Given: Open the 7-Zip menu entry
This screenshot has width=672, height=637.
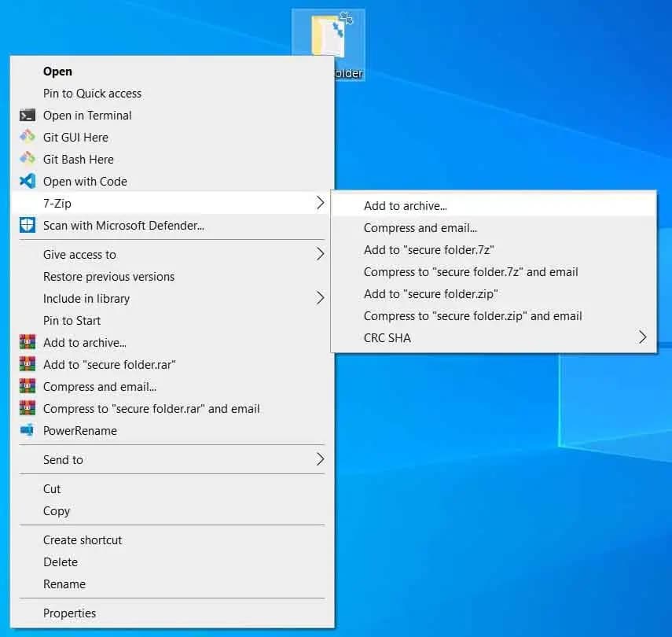Looking at the screenshot, I should [x=171, y=204].
